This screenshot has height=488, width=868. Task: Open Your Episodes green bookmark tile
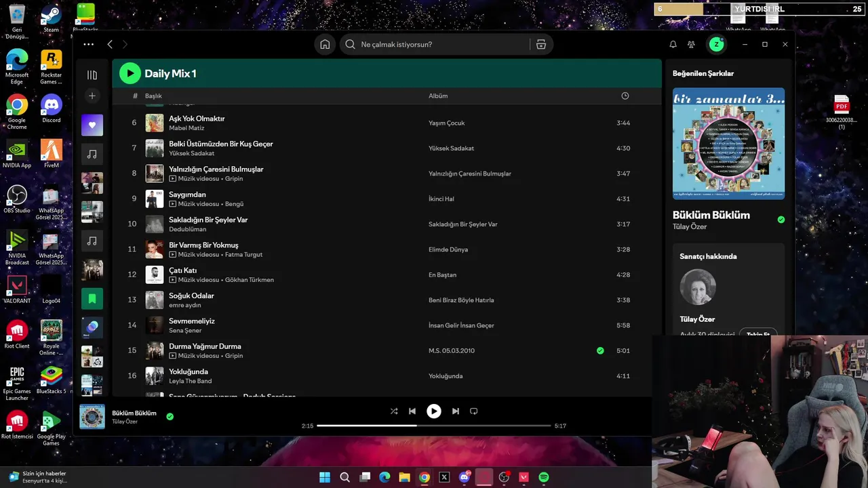pos(92,298)
